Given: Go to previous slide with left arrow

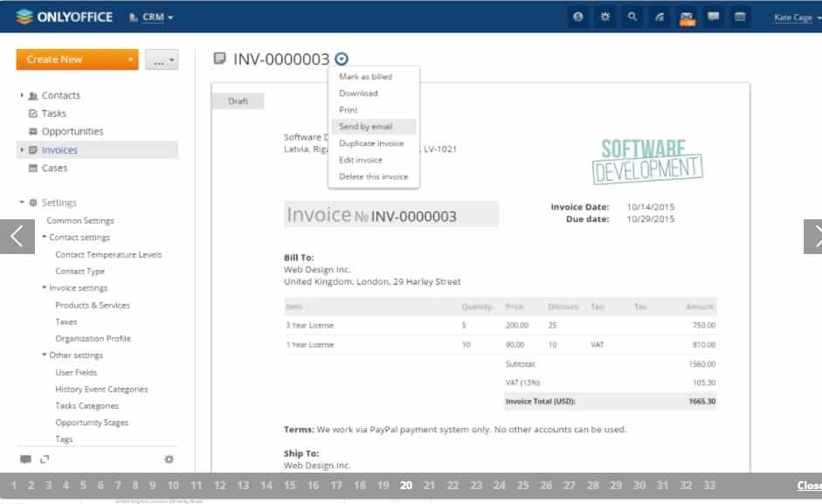Looking at the screenshot, I should pyautogui.click(x=17, y=237).
